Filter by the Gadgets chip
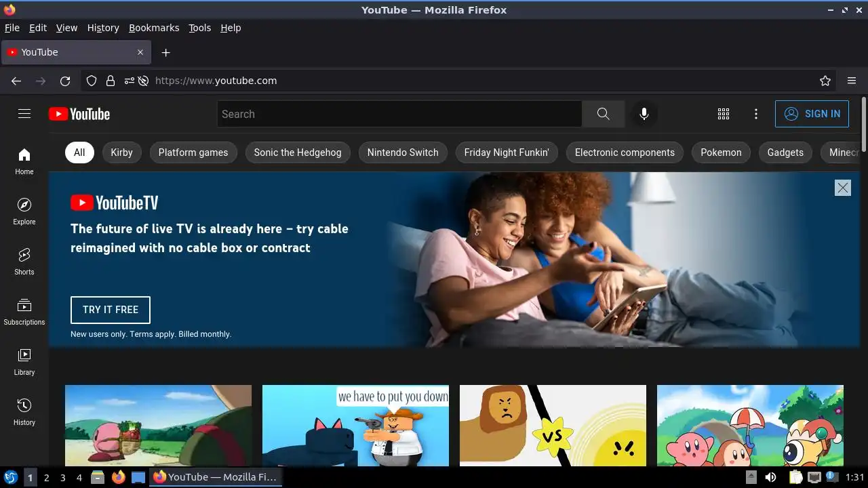The image size is (868, 488). (785, 152)
